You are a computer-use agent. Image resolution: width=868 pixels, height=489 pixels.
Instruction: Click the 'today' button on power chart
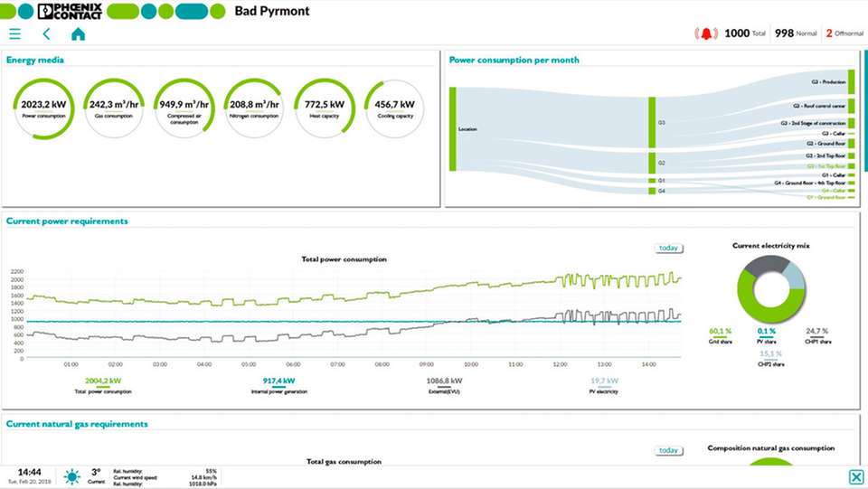pyautogui.click(x=668, y=248)
